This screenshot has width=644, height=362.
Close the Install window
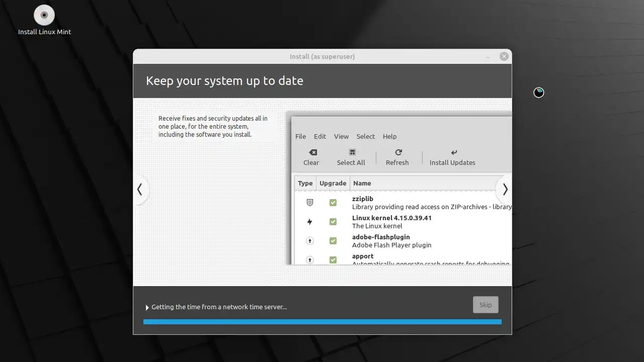click(504, 56)
